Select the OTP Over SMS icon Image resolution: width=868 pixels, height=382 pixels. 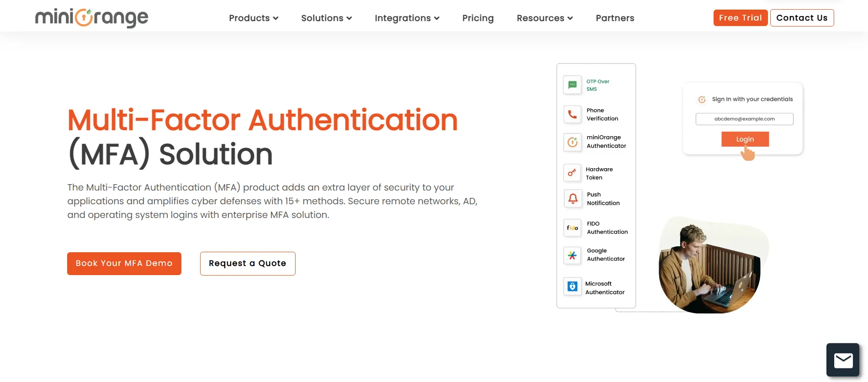point(572,85)
